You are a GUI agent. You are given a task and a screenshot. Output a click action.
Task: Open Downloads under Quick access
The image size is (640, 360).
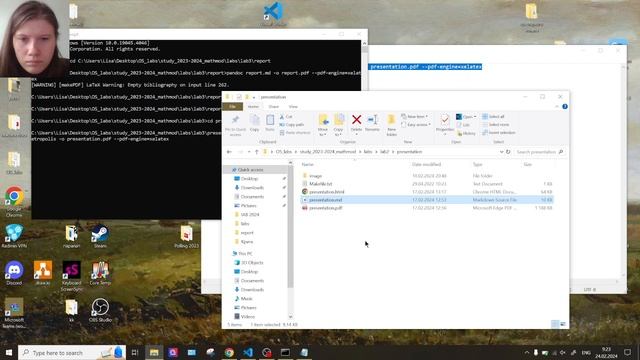point(252,188)
